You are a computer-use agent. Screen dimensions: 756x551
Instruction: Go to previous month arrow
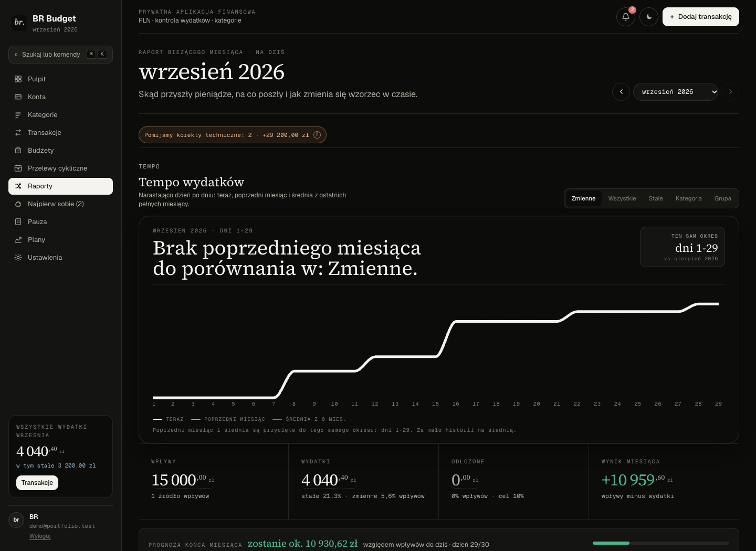click(x=621, y=92)
